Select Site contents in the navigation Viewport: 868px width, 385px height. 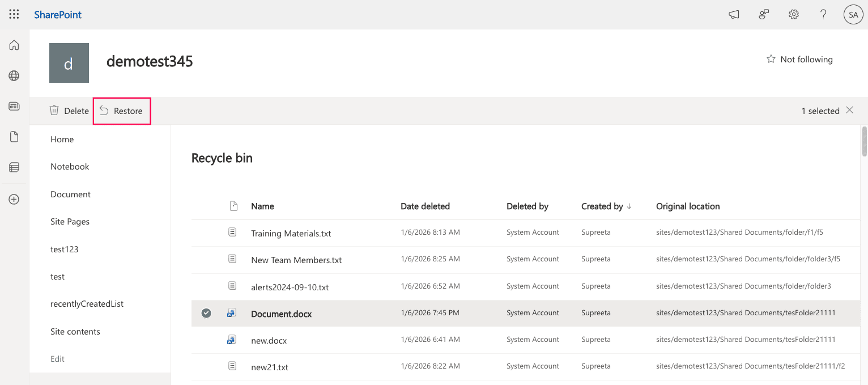coord(75,331)
